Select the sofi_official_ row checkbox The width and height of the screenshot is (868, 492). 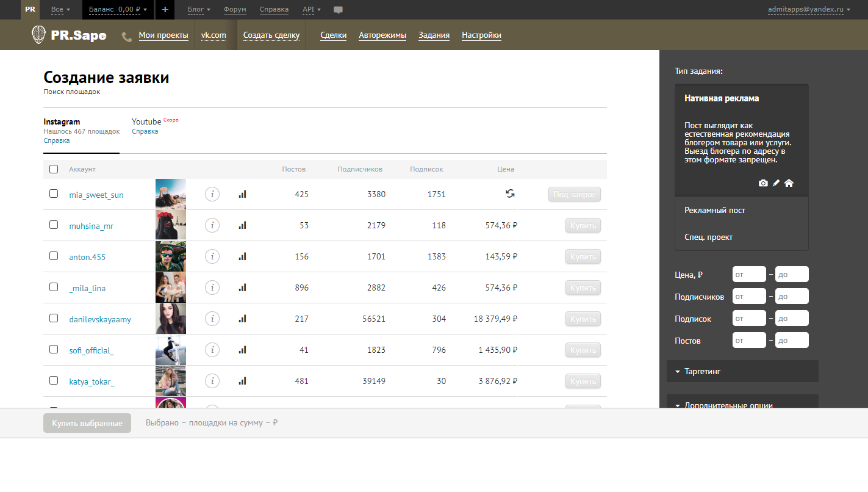tap(54, 349)
